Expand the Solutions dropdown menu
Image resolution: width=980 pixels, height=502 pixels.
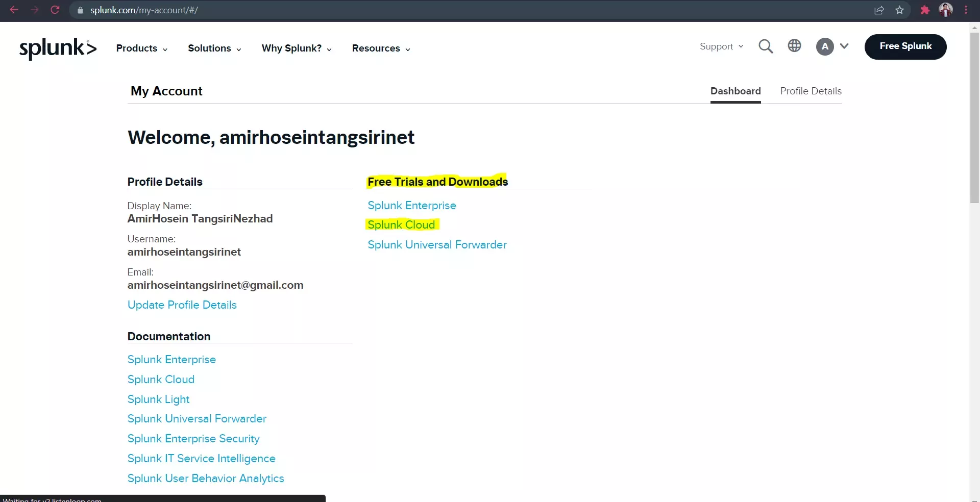pyautogui.click(x=214, y=48)
